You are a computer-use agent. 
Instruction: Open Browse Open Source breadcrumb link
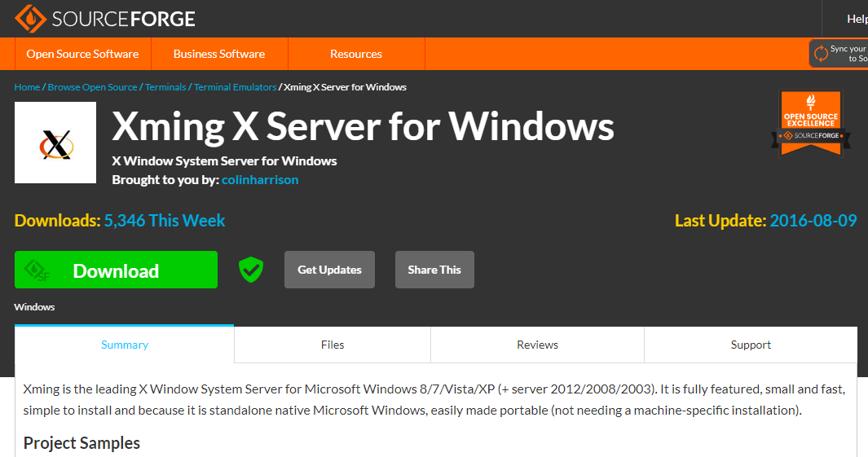point(92,87)
